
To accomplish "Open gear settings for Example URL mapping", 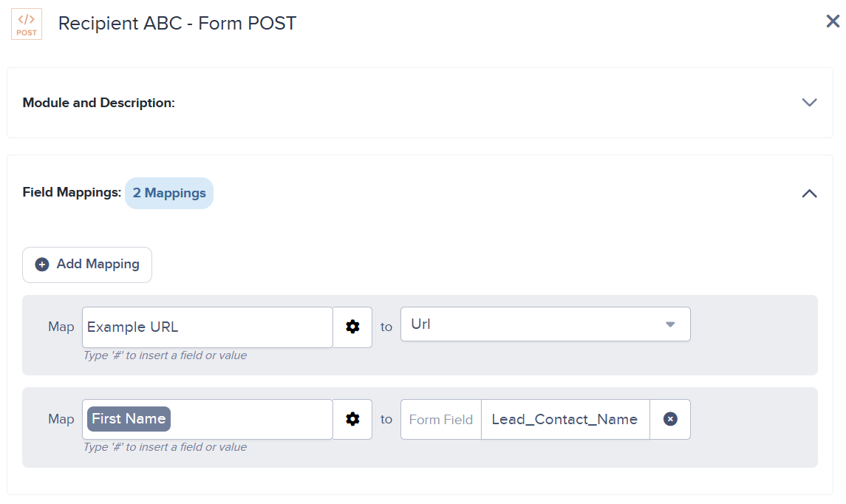I will coord(352,327).
